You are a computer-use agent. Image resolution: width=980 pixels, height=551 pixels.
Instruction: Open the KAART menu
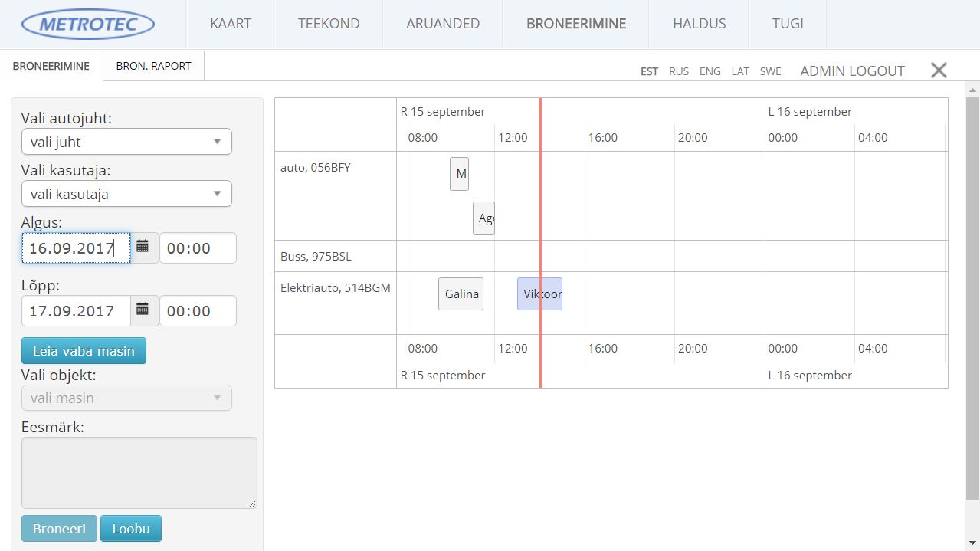click(x=231, y=24)
